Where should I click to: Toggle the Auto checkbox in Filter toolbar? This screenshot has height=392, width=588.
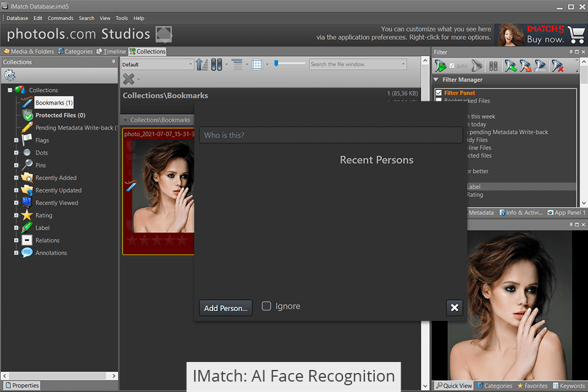click(452, 66)
